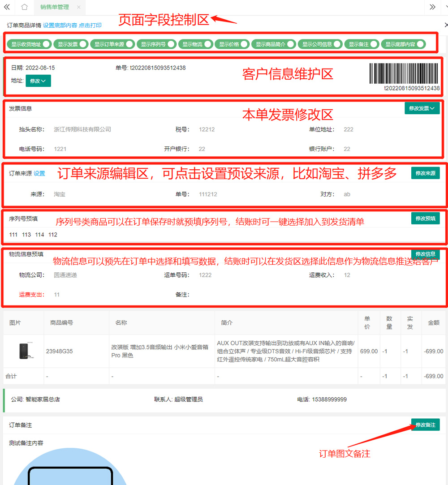This screenshot has height=485, width=448.
Task: Click the 设置 link beside 订单来源
Action: (x=39, y=173)
